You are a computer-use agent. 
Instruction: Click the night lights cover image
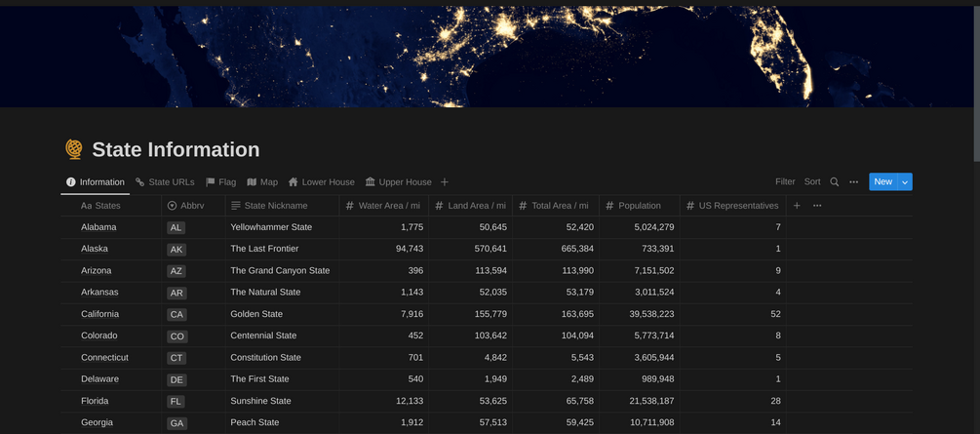coord(487,57)
